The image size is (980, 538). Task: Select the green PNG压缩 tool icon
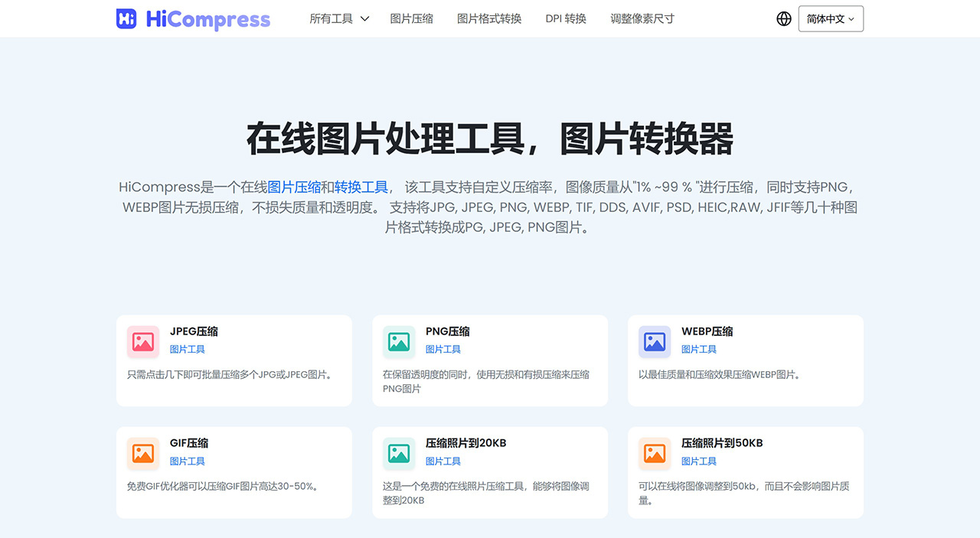tap(398, 342)
